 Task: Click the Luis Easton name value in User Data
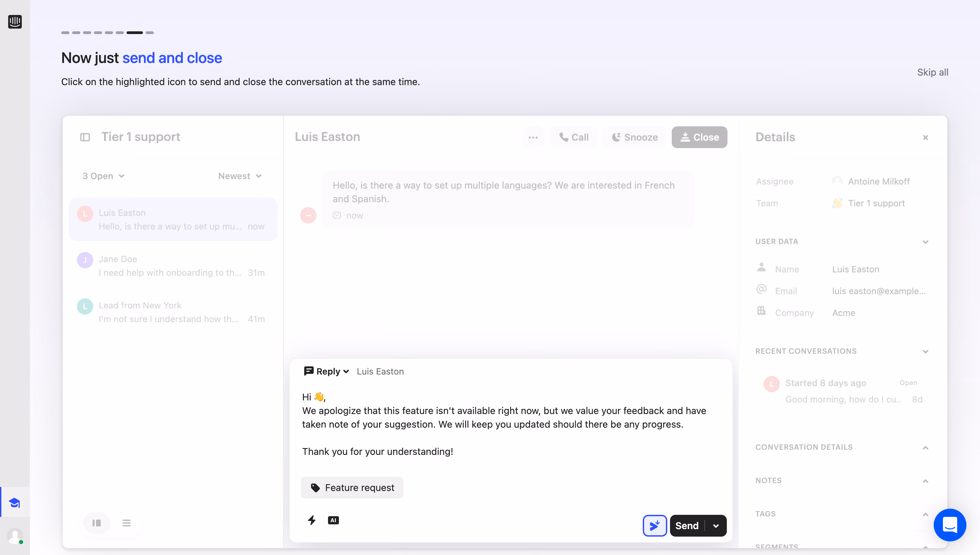[x=855, y=269]
